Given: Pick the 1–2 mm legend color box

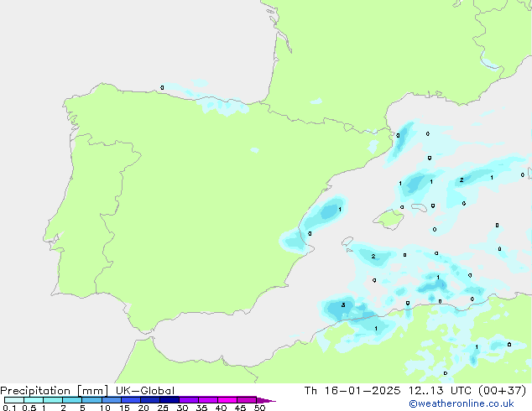Looking at the screenshot, I should (53, 400).
